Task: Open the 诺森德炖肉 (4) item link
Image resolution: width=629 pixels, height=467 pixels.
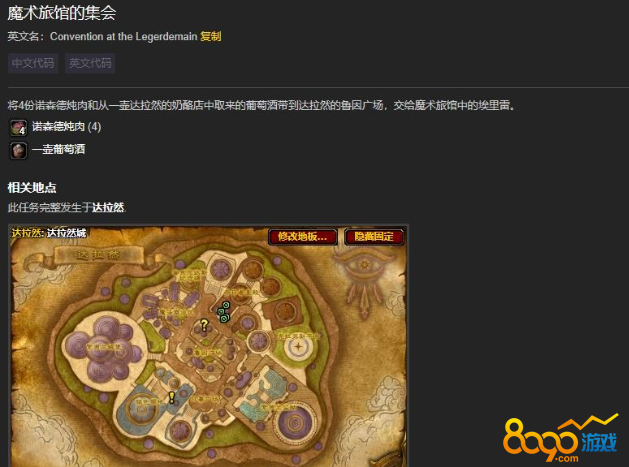Action: [67, 127]
